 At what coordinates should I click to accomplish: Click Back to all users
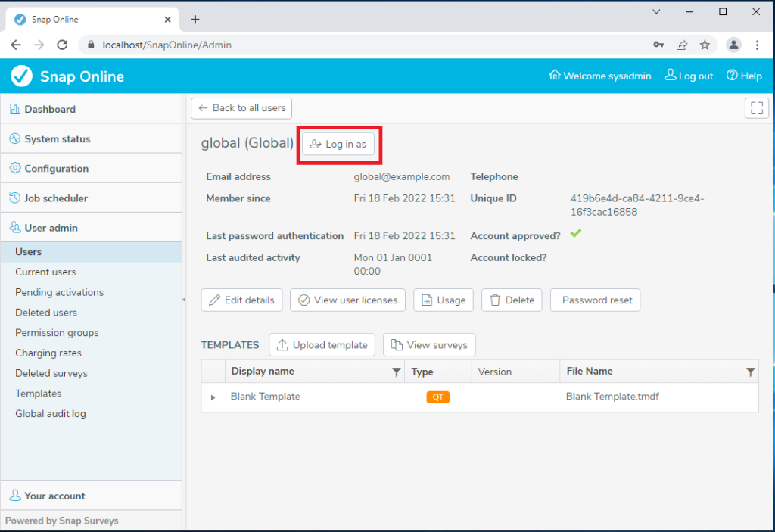point(241,108)
